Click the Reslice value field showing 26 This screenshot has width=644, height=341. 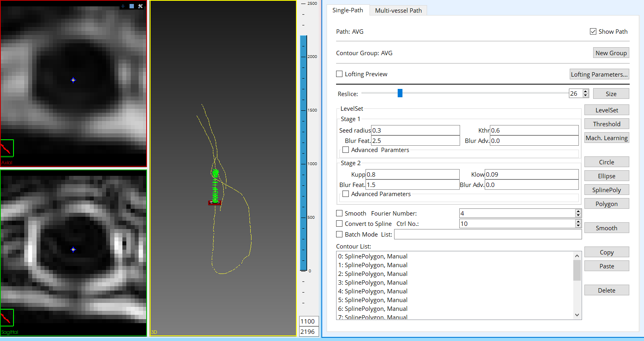[x=576, y=93]
